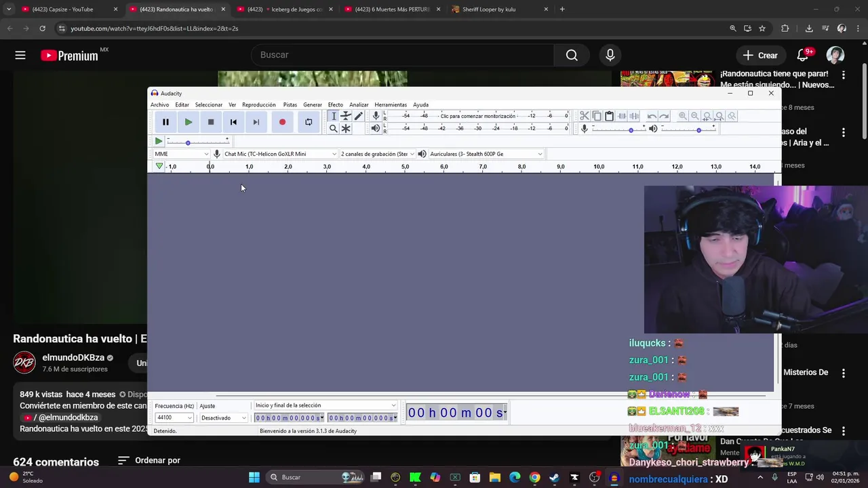Open the Analizar menu

[x=359, y=105]
